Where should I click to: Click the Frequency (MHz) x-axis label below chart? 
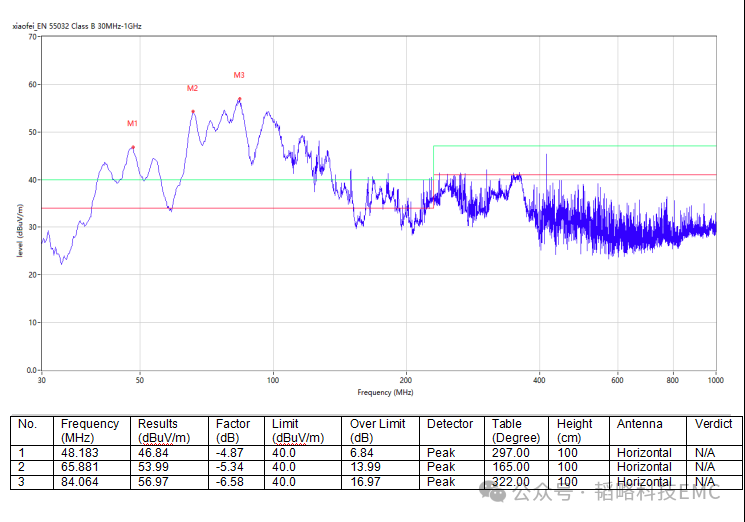pos(379,392)
